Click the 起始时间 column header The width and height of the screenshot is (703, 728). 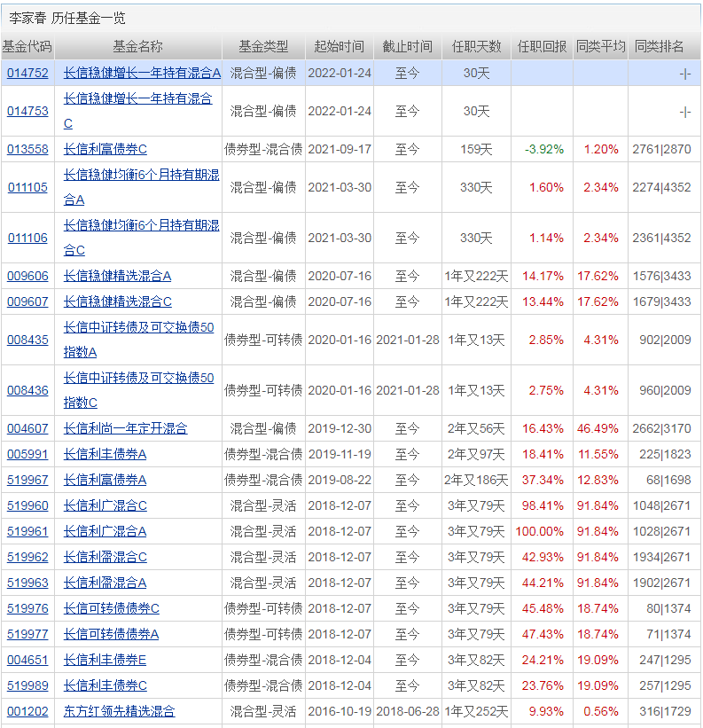pos(339,46)
